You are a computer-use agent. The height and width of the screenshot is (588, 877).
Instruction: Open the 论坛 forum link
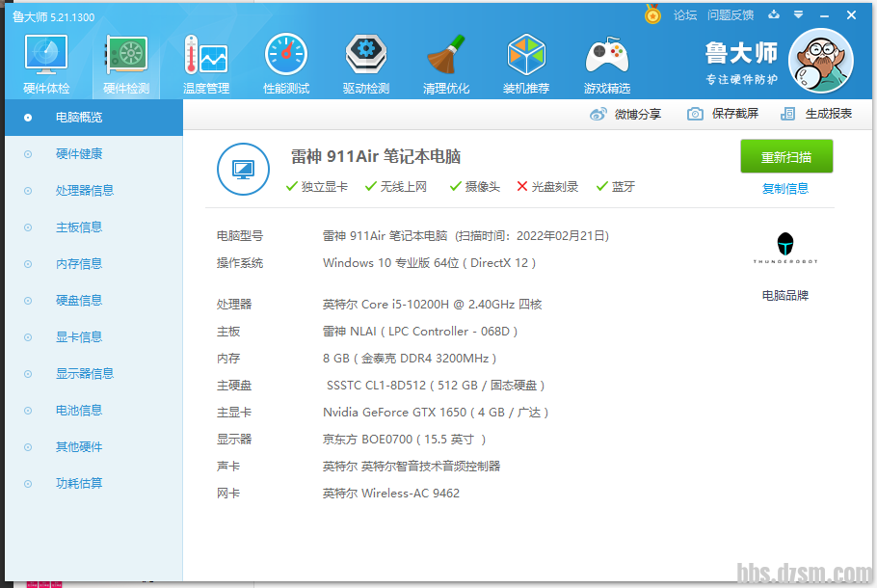pyautogui.click(x=685, y=15)
